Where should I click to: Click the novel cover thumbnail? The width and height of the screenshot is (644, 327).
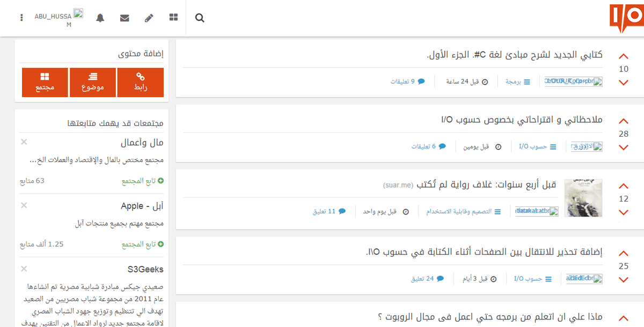(582, 198)
